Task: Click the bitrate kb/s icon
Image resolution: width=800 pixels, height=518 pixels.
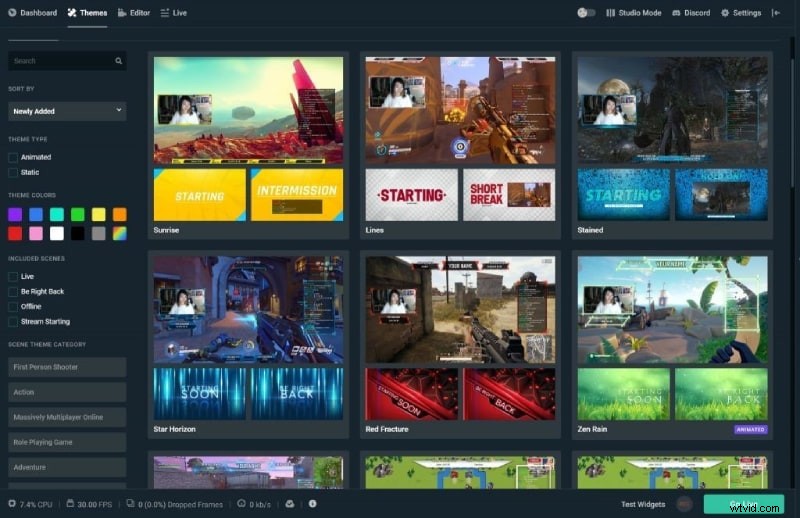Action: pos(241,504)
